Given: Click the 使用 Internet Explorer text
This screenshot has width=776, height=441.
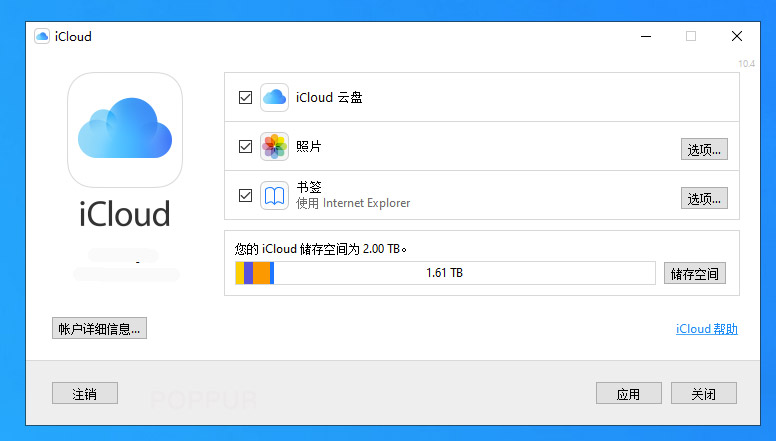Looking at the screenshot, I should [x=353, y=203].
